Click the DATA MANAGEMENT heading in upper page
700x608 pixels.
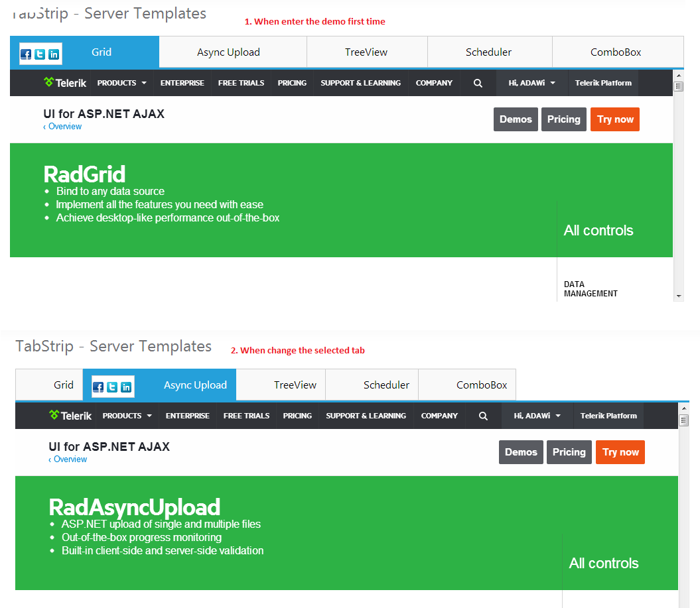pos(591,288)
